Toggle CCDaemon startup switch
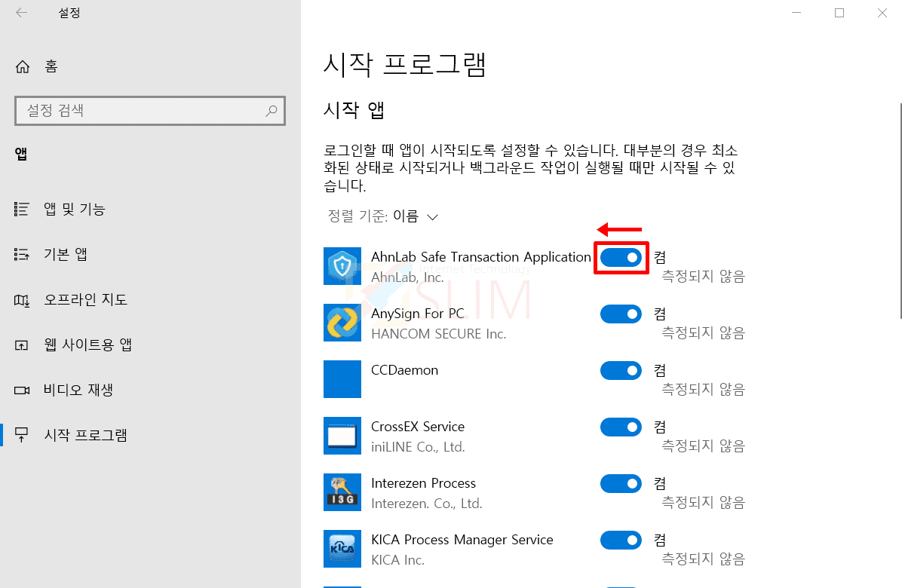902x588 pixels. pyautogui.click(x=621, y=371)
